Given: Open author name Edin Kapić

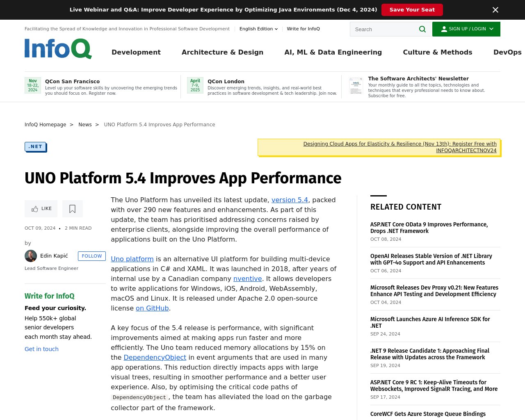Looking at the screenshot, I should [54, 256].
